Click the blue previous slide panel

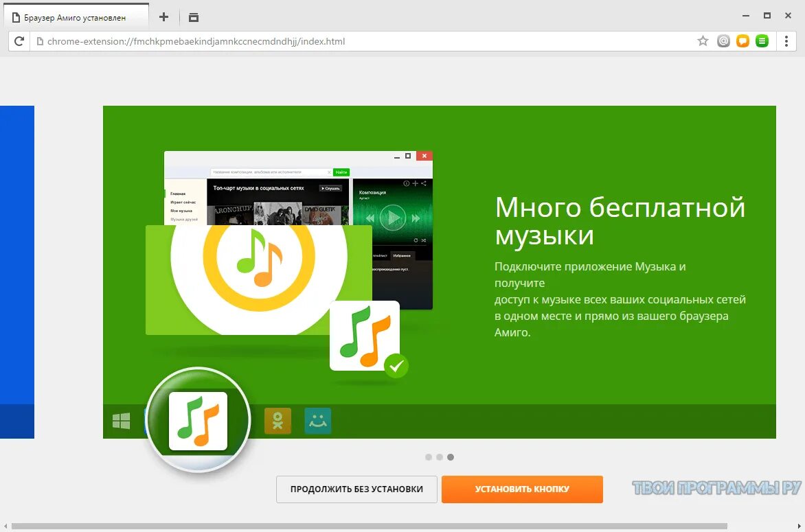(x=17, y=272)
